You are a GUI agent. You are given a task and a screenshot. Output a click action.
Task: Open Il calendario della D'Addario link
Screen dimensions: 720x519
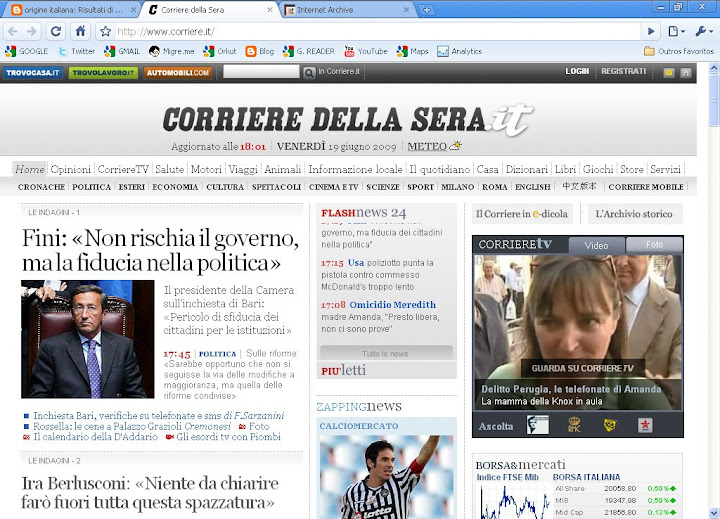tap(96, 437)
